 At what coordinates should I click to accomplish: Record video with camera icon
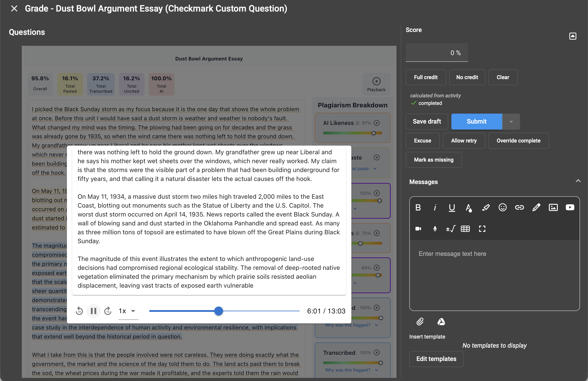coord(418,229)
